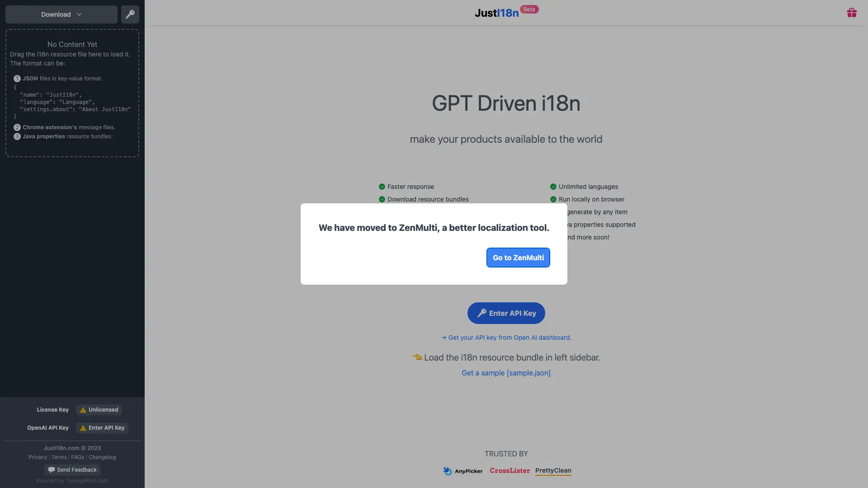The image size is (868, 488).
Task: Expand the Download dropdown
Action: click(61, 14)
